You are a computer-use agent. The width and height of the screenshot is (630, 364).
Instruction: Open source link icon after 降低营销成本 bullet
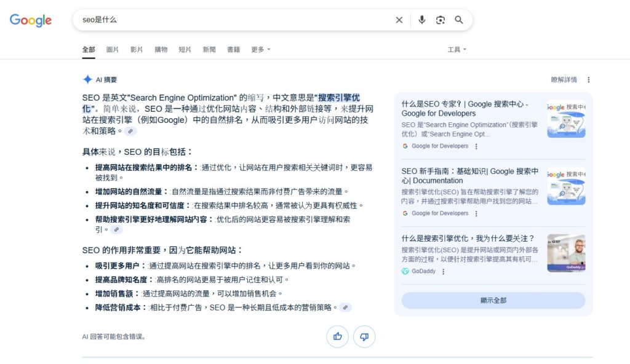[x=345, y=307]
